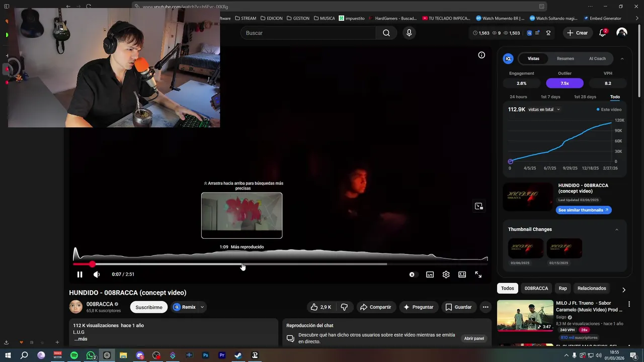Click the Buscar search field
The width and height of the screenshot is (644, 362).
point(308,33)
